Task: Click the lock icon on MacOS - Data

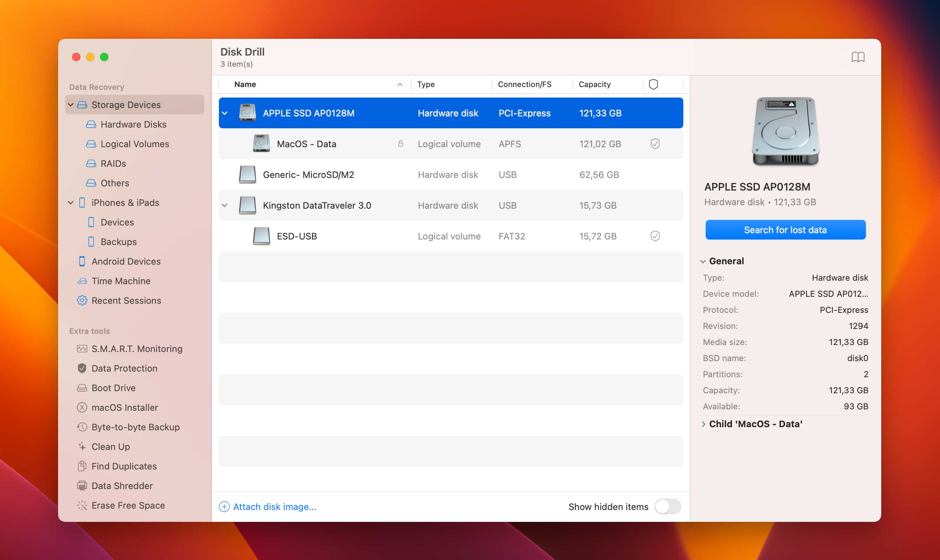Action: tap(400, 143)
